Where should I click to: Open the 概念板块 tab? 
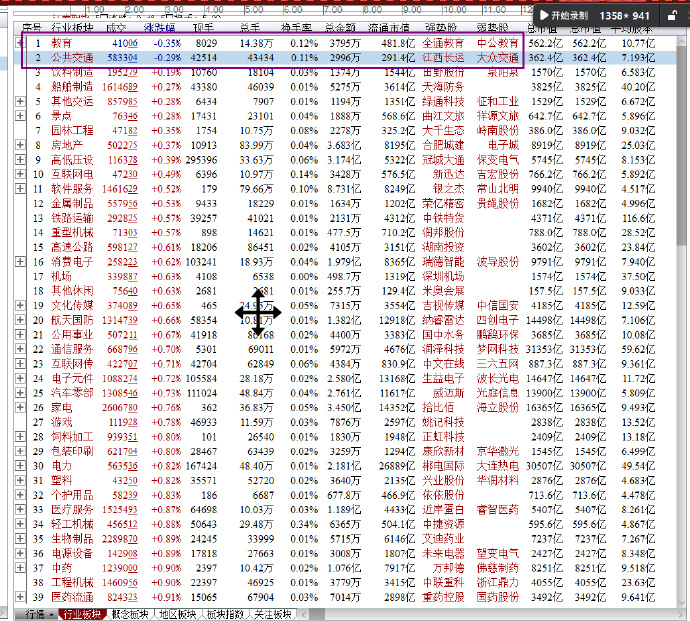click(133, 614)
